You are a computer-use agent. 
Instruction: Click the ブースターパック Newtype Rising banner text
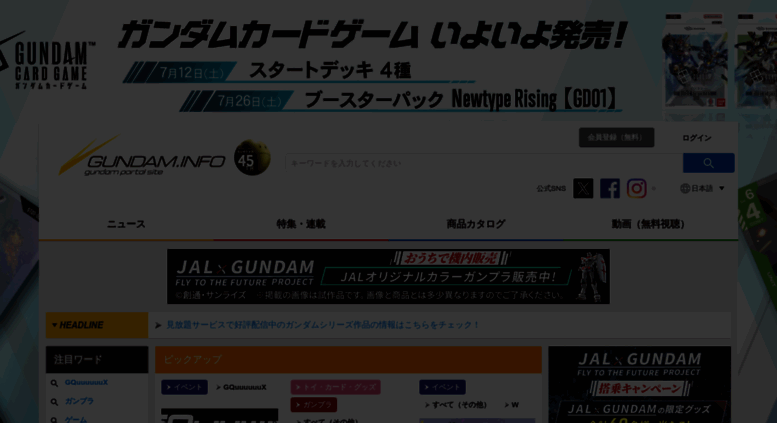(x=461, y=100)
